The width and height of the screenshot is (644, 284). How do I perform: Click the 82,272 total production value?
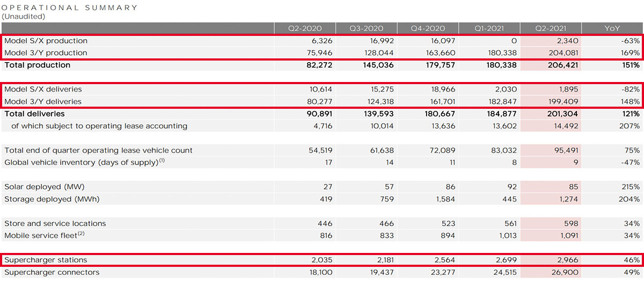(x=318, y=65)
